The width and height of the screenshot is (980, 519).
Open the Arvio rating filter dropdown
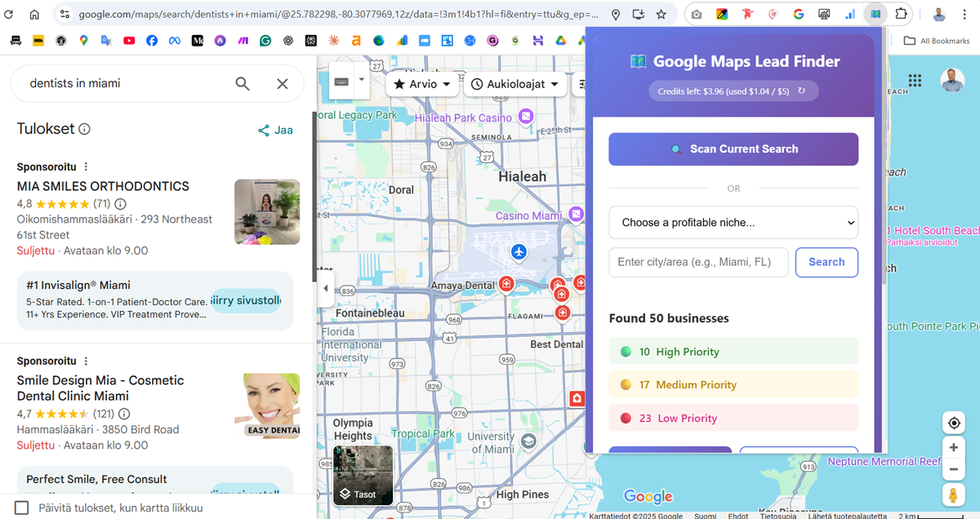click(422, 84)
